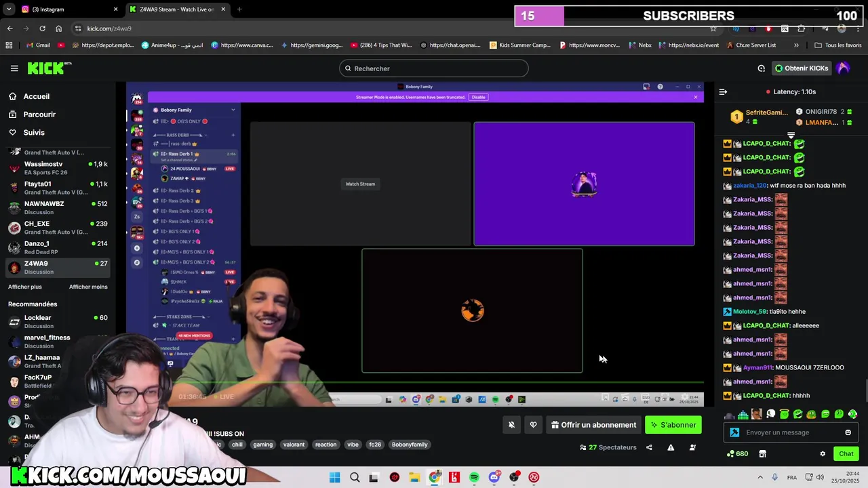Image resolution: width=868 pixels, height=488 pixels.
Task: Expand the Bobony Family server dropdown in stream
Action: click(233, 110)
